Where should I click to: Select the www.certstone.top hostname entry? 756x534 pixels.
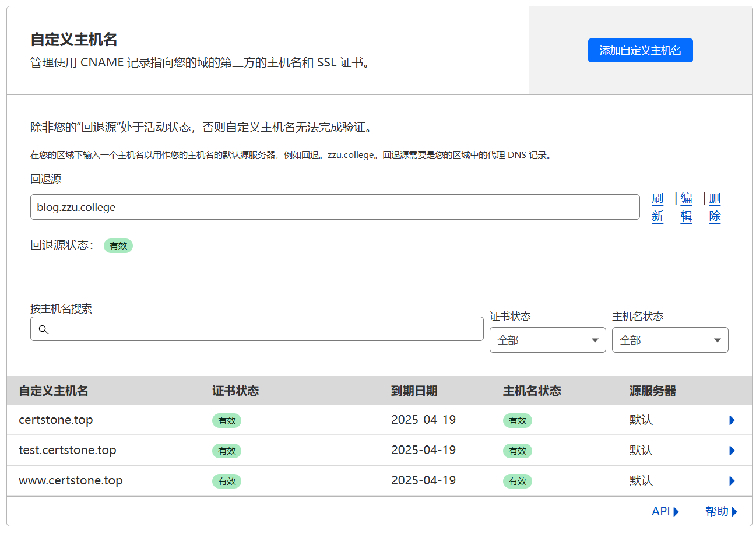[71, 480]
